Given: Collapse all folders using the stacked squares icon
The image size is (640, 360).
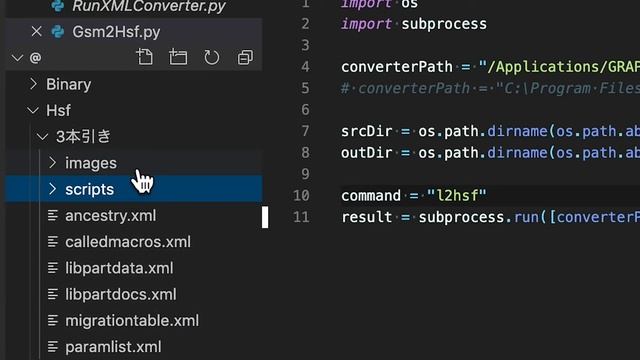Looking at the screenshot, I should pyautogui.click(x=245, y=58).
